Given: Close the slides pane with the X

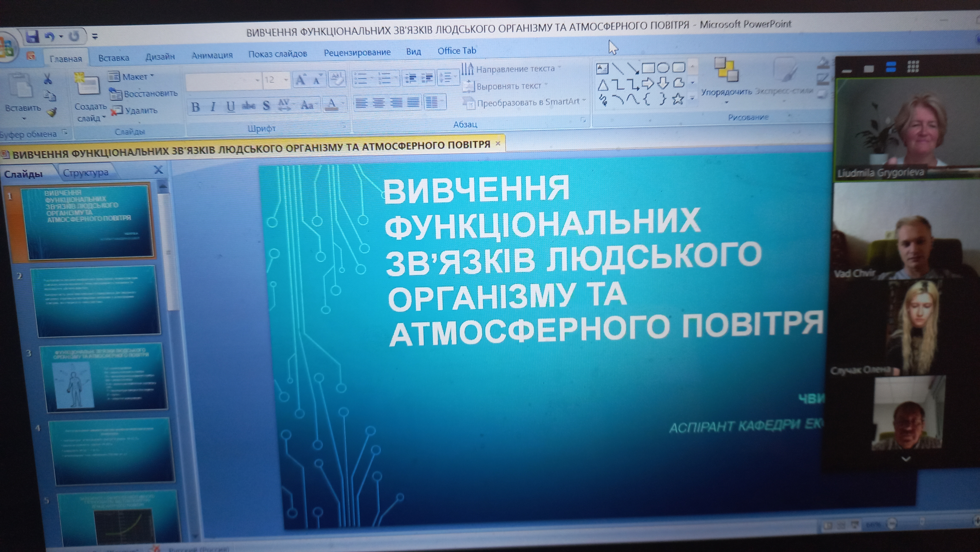Looking at the screenshot, I should tap(159, 170).
